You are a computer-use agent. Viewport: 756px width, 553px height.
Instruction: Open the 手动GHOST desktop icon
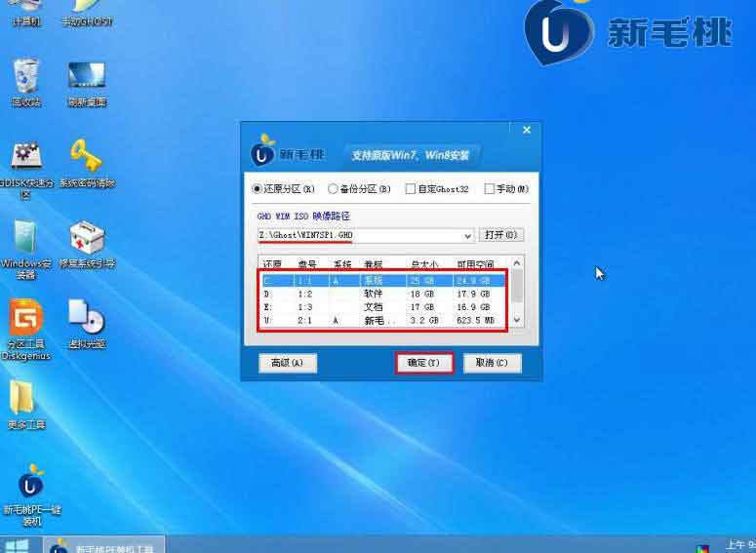point(87,13)
